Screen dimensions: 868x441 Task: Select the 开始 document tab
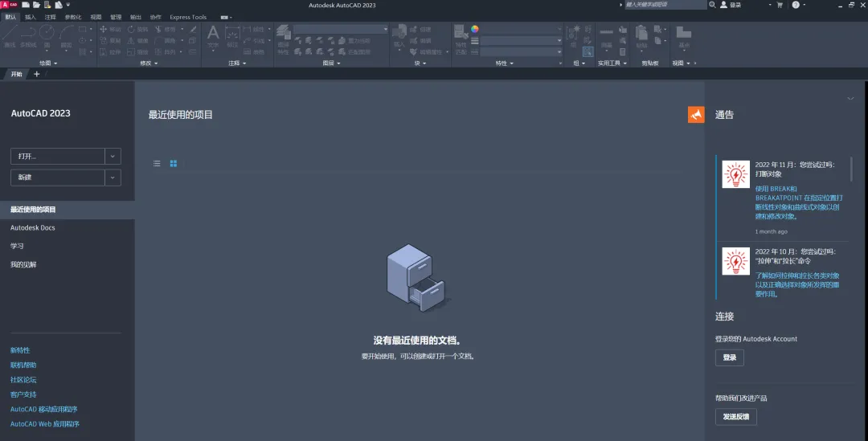click(x=17, y=74)
